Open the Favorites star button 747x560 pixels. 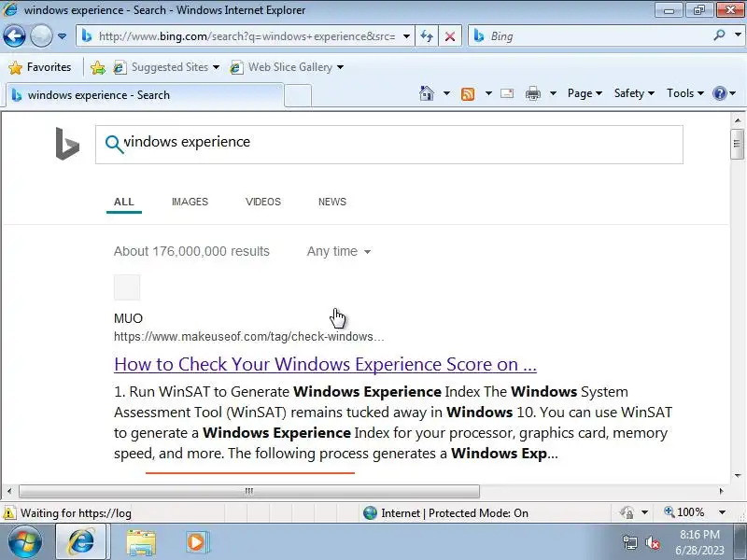(x=40, y=67)
